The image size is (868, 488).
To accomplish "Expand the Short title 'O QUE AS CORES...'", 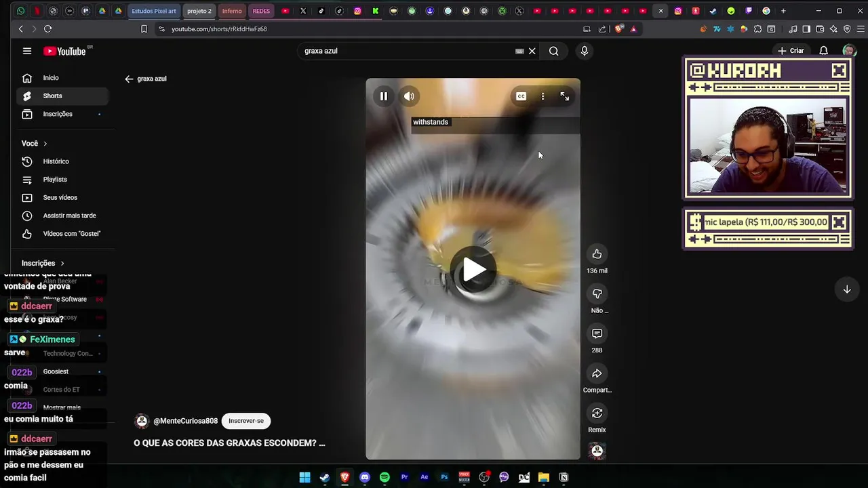I will click(x=229, y=443).
